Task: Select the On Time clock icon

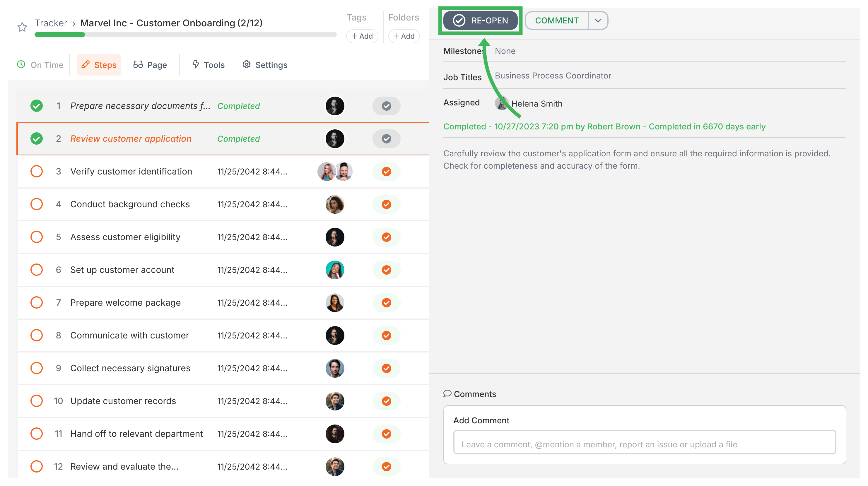Action: [x=21, y=65]
